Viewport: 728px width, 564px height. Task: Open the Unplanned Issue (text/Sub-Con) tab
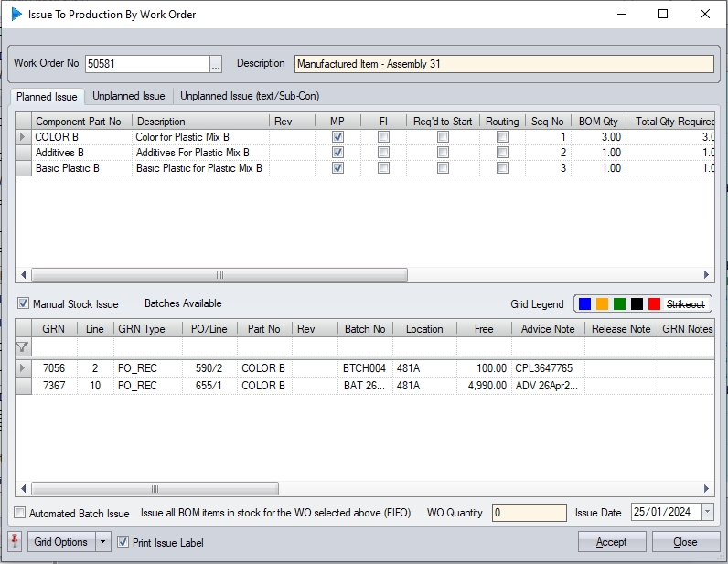tap(249, 96)
